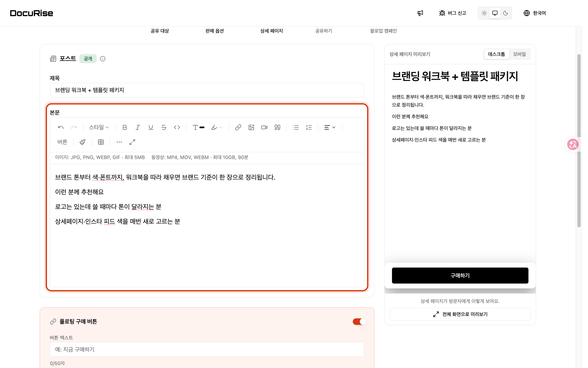Open the 한국어 language selector

pos(535,13)
